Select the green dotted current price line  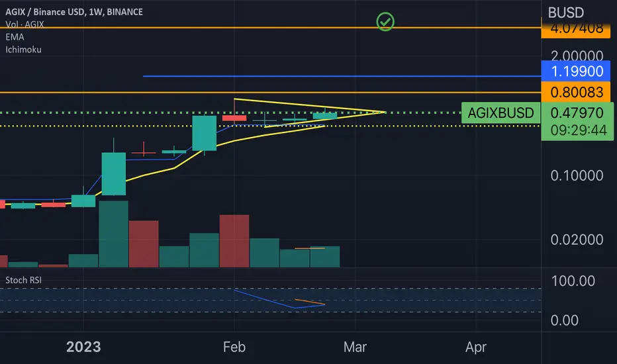point(230,113)
